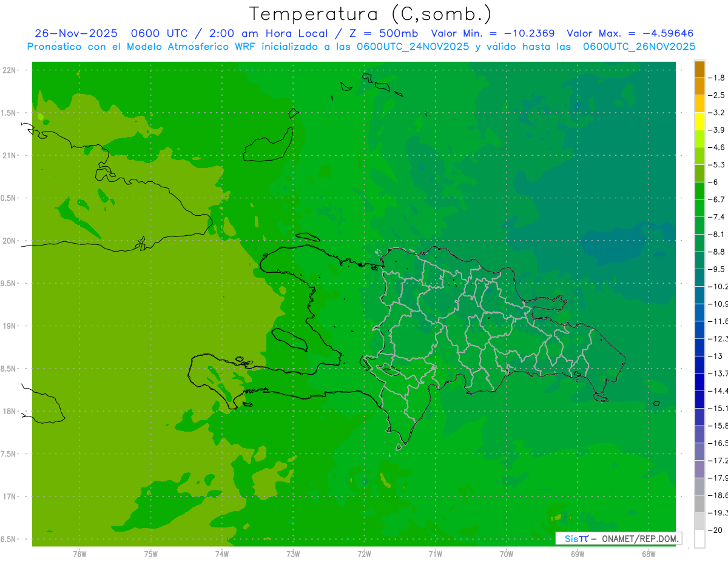Select the teal swatch between -9.5 and -10.2
Image resolution: width=728 pixels, height=562 pixels.
tap(699, 278)
